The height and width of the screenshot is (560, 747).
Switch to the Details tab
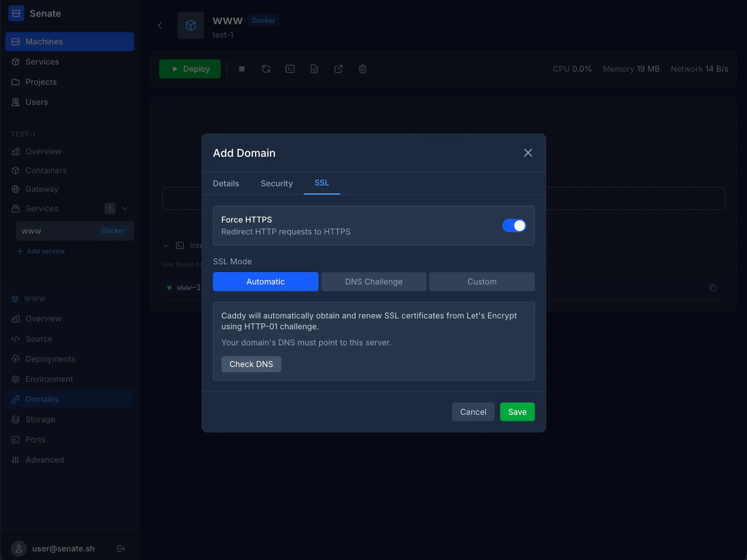pos(226,183)
